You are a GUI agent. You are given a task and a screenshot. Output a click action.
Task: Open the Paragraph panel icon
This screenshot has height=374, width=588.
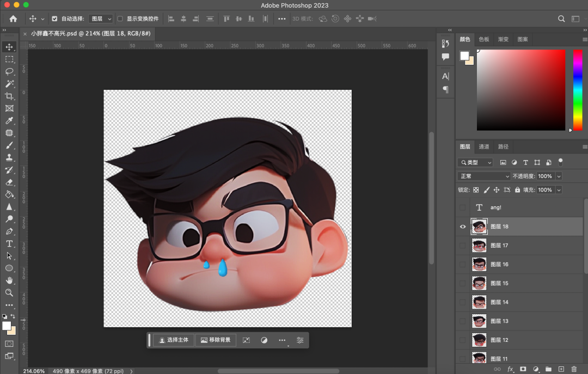point(445,89)
